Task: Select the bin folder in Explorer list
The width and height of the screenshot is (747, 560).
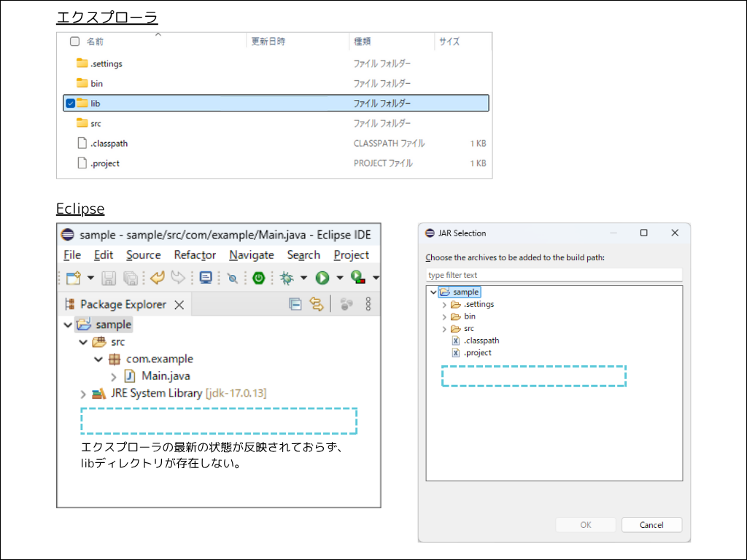Action: coord(276,83)
